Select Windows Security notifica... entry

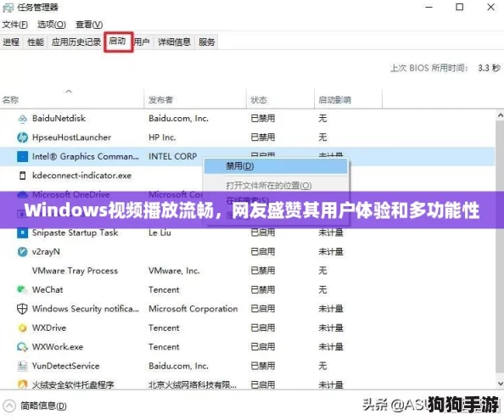[x=86, y=309]
